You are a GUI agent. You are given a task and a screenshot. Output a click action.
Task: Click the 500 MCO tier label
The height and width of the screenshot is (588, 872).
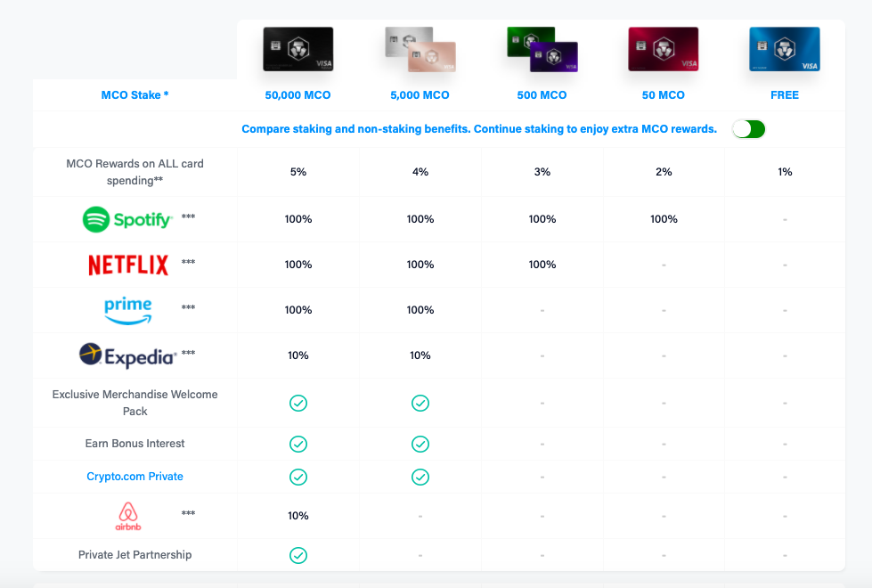click(x=542, y=95)
